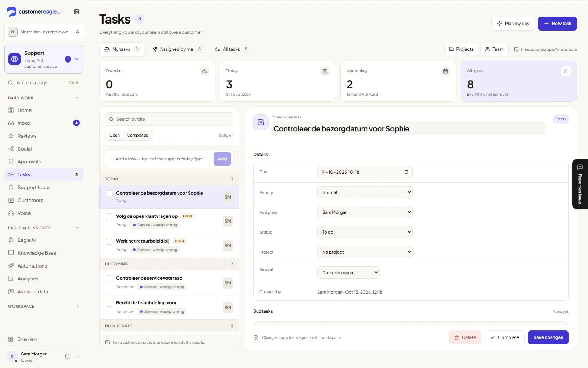
Task: Click Plan my day button
Action: pos(513,24)
